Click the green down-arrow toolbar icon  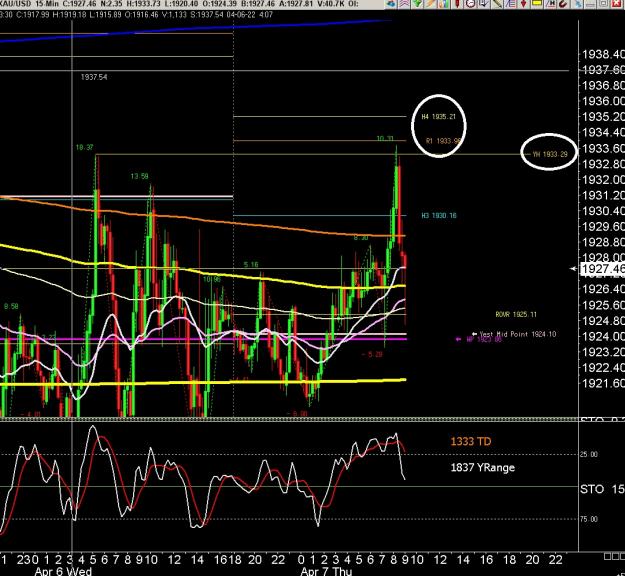tap(417, 4)
